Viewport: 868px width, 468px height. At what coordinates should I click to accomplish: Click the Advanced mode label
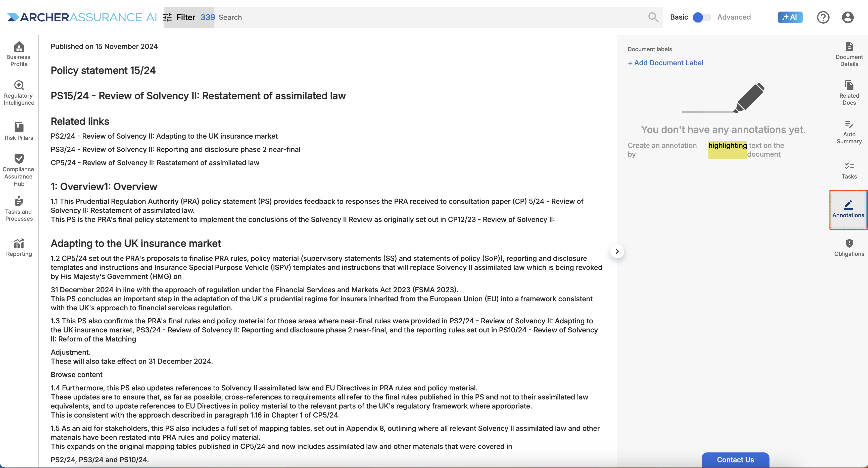(734, 17)
